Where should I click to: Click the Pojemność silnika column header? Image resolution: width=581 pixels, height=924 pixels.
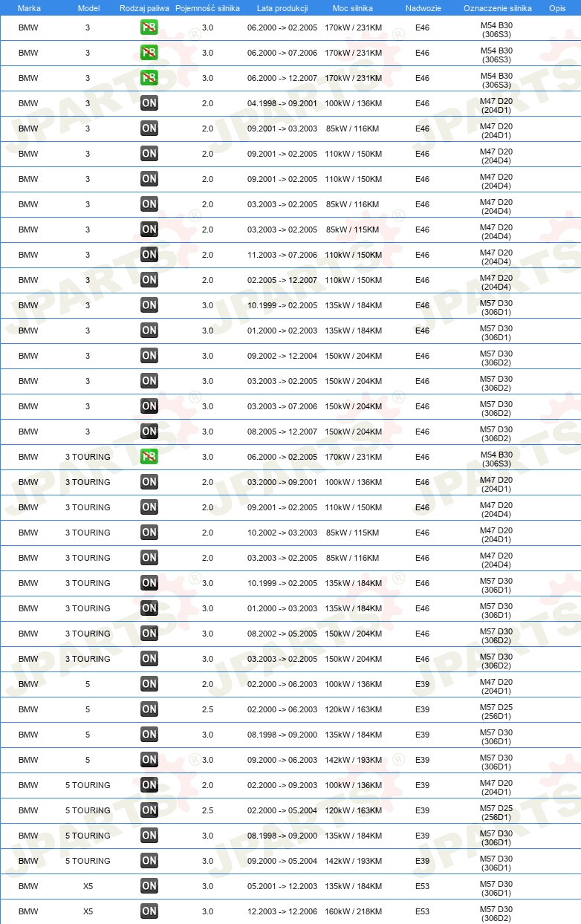[x=207, y=8]
